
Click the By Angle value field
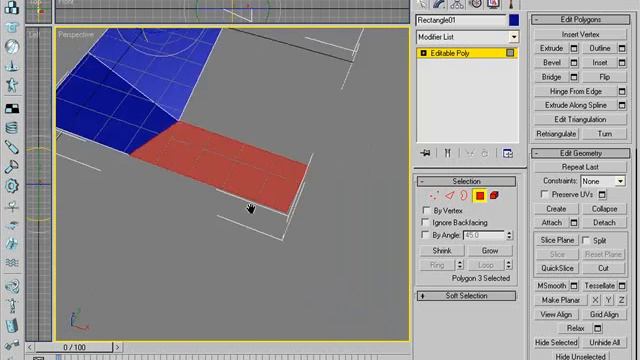484,235
